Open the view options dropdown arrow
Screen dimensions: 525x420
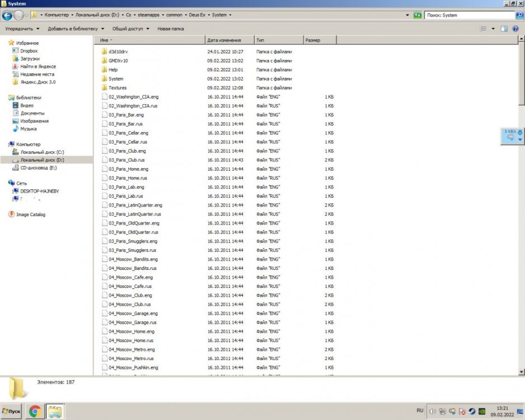point(493,29)
